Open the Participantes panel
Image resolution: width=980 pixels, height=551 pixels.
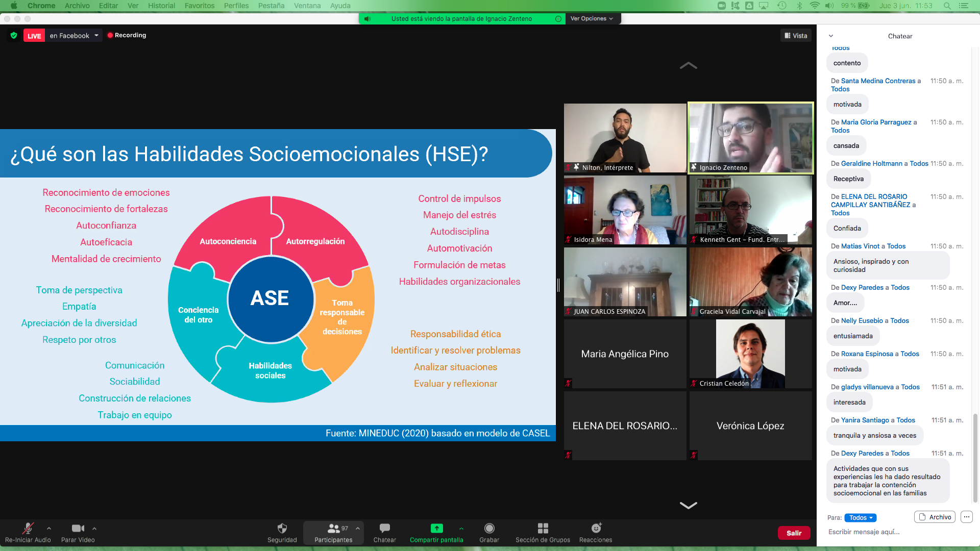point(333,533)
